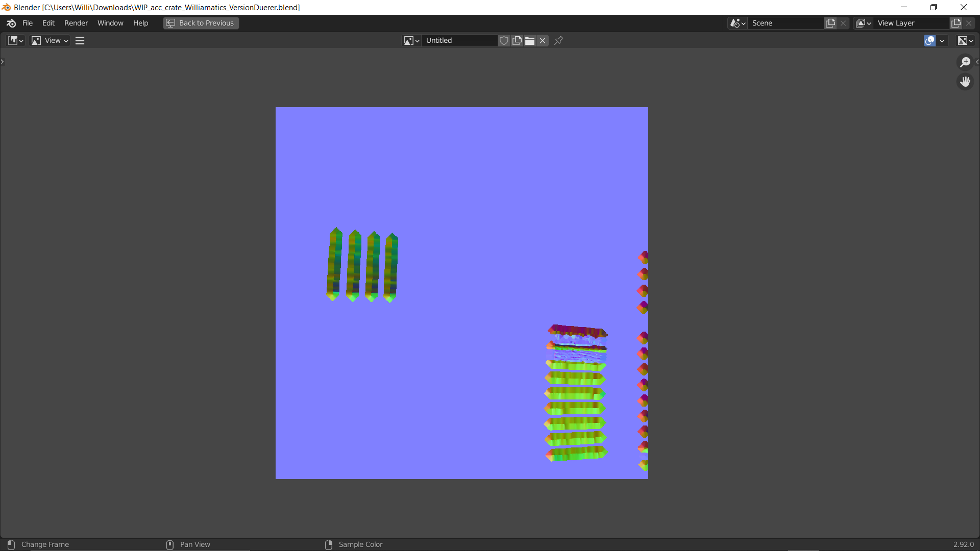980x551 pixels.
Task: Add new View Layer icon
Action: pos(955,23)
